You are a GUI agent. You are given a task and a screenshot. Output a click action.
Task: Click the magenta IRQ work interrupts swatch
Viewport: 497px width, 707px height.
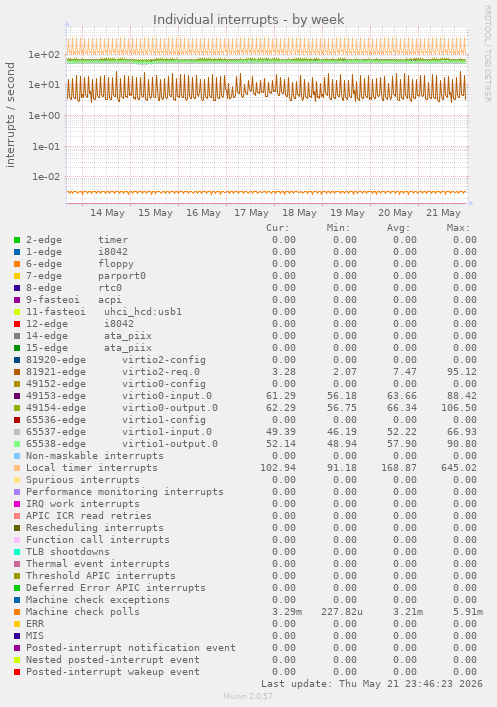pyautogui.click(x=17, y=504)
